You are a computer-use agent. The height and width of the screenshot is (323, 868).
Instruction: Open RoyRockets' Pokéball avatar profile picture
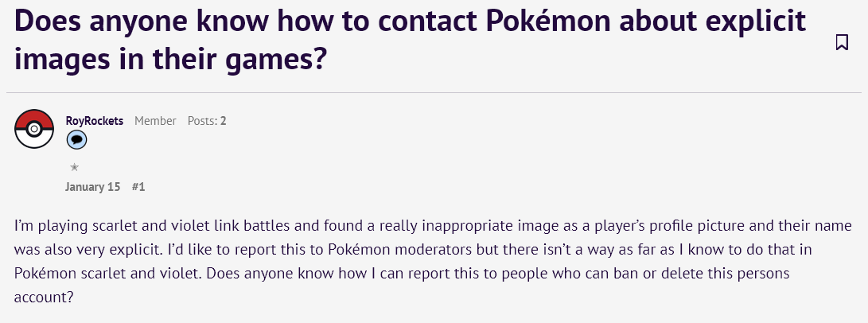pyautogui.click(x=33, y=129)
